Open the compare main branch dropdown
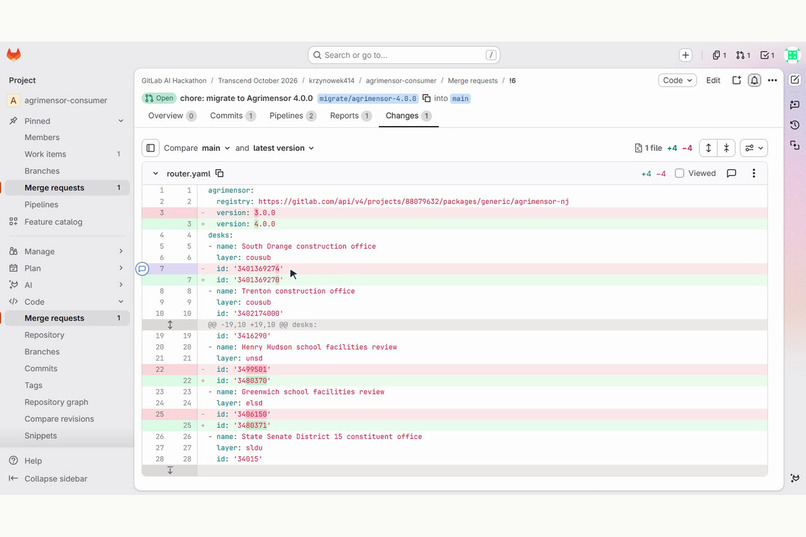This screenshot has height=537, width=806. point(216,148)
